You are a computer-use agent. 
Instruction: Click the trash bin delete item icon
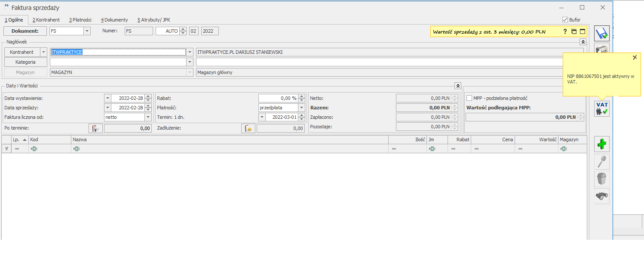602,179
